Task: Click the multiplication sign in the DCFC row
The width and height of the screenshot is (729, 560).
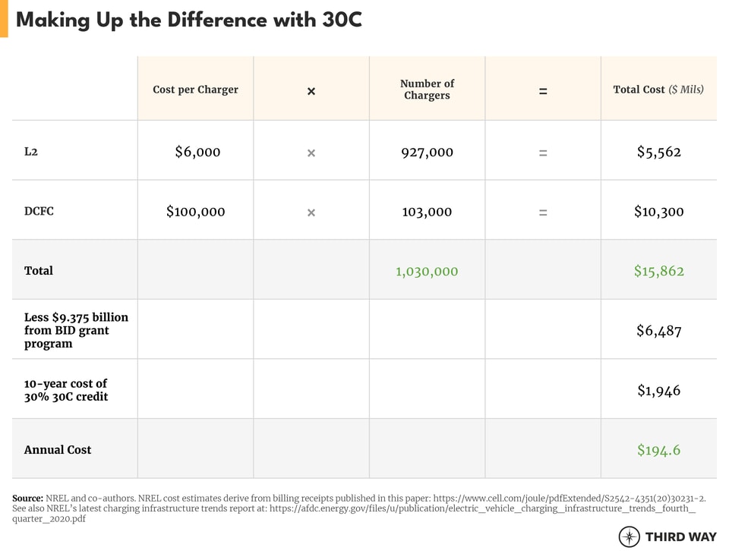Action: coord(311,213)
